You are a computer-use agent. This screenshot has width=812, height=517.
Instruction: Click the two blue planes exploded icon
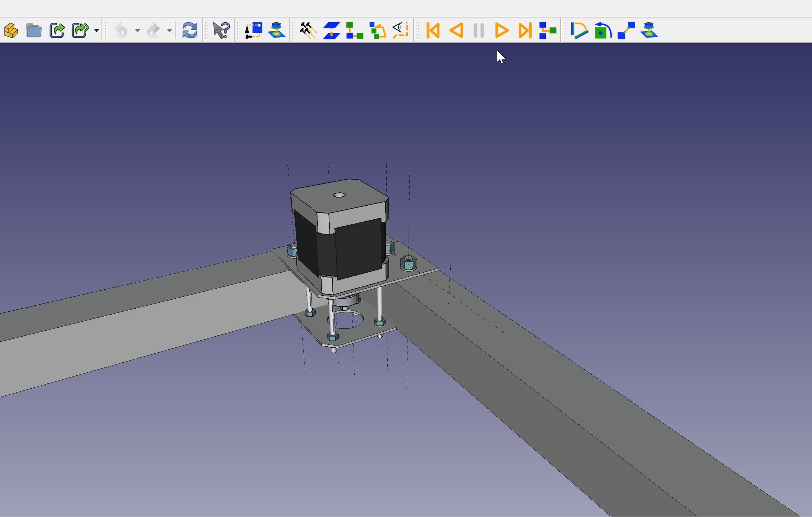[331, 30]
